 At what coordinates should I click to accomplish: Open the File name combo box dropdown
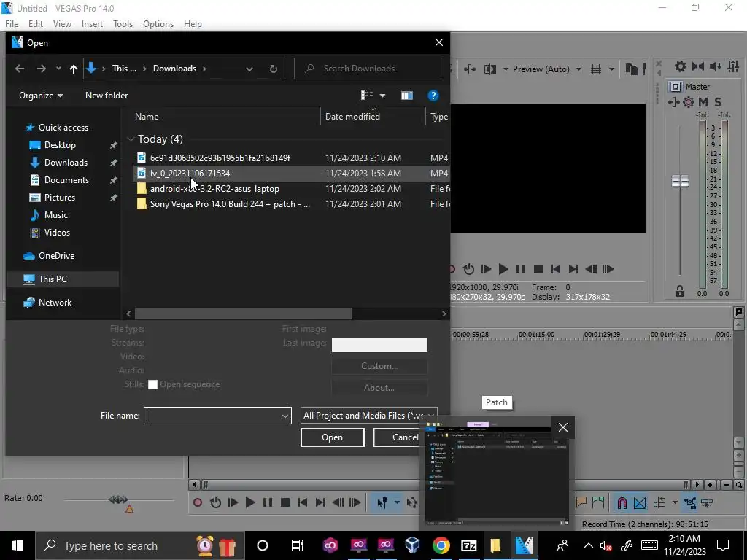(x=285, y=416)
